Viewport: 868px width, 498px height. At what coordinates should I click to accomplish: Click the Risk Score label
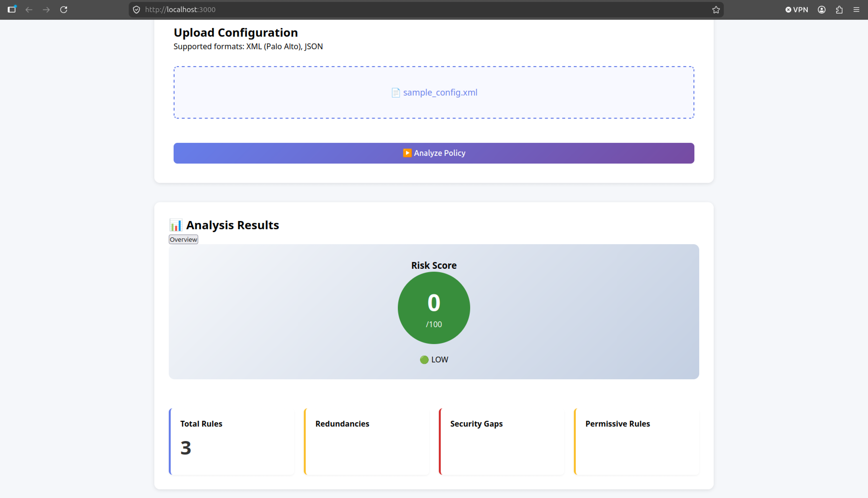[434, 265]
